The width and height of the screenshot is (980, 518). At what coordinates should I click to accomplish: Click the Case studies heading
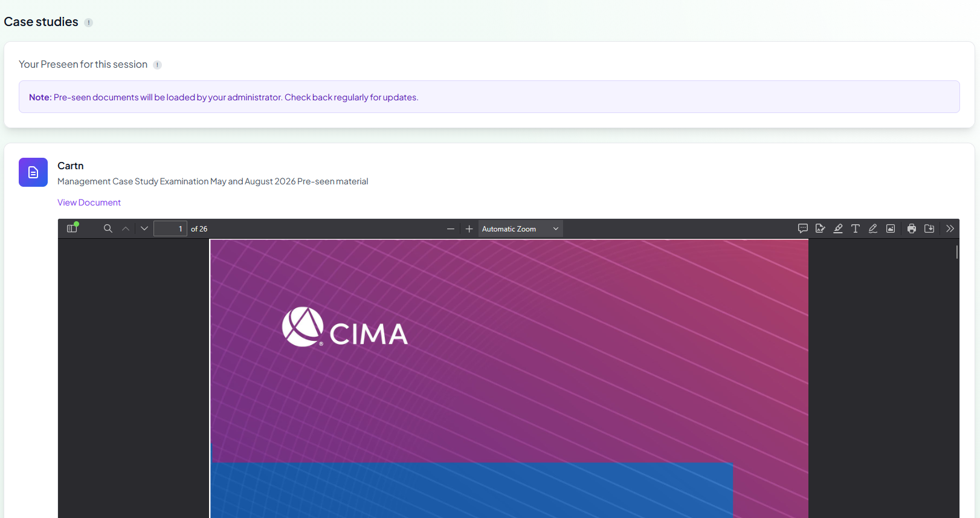pyautogui.click(x=41, y=22)
